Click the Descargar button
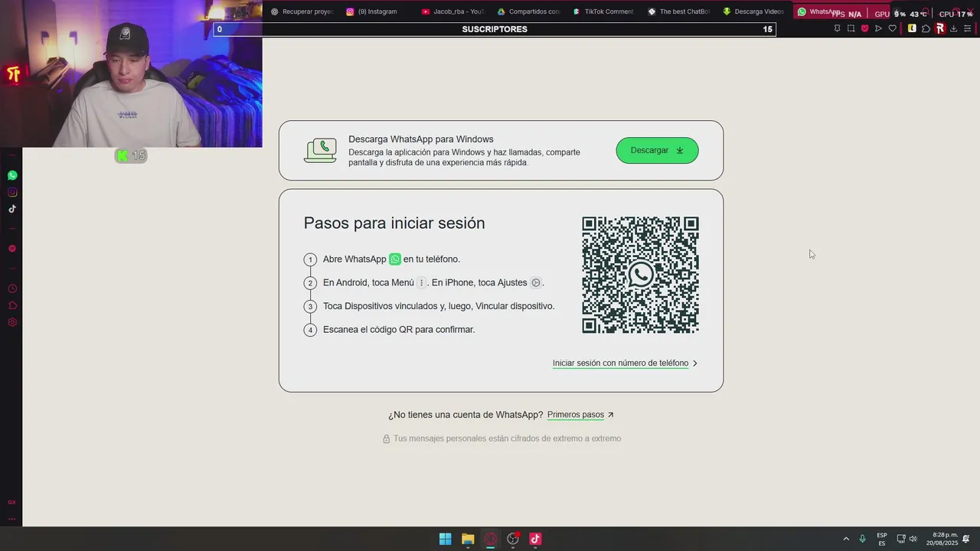 point(657,151)
